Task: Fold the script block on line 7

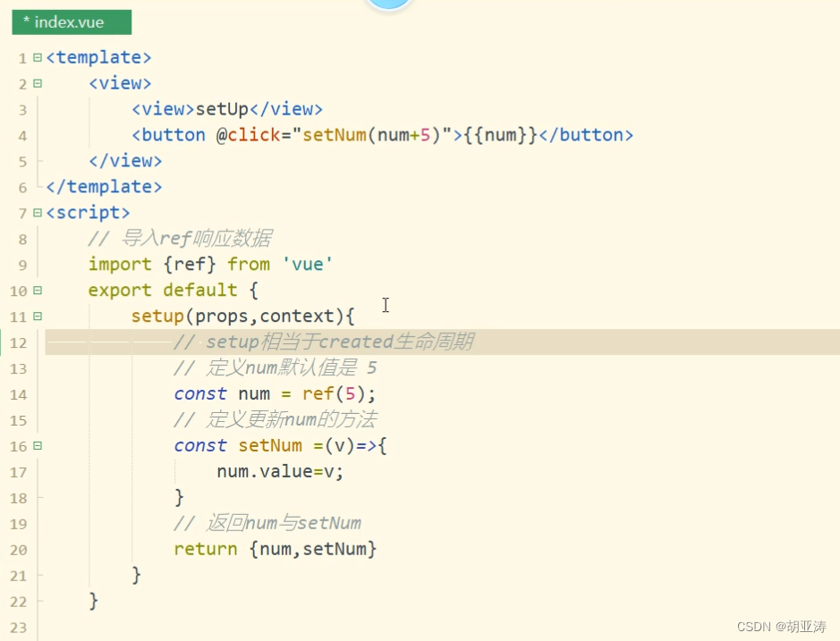Action: click(38, 213)
